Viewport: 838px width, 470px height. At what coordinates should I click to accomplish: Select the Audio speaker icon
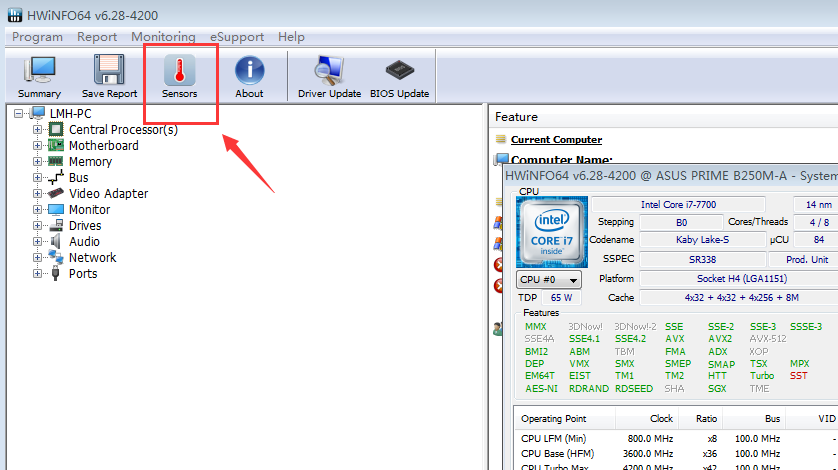56,242
